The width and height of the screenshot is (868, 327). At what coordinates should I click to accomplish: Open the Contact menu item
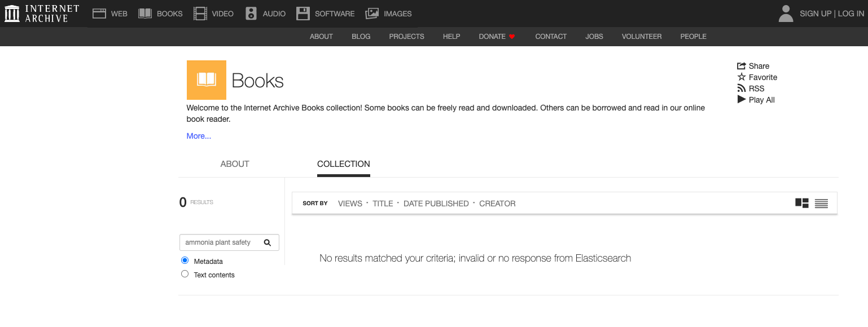coord(551,37)
